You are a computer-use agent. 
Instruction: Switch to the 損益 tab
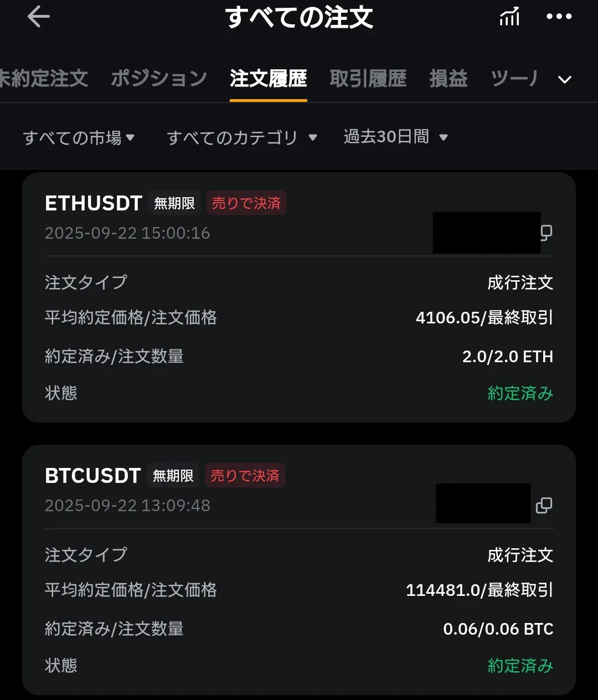[x=448, y=79]
